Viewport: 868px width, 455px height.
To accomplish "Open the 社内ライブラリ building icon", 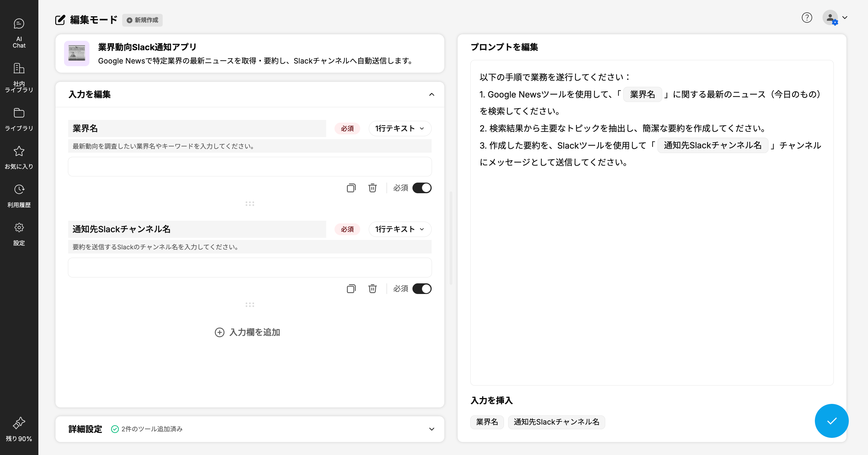I will click(19, 69).
